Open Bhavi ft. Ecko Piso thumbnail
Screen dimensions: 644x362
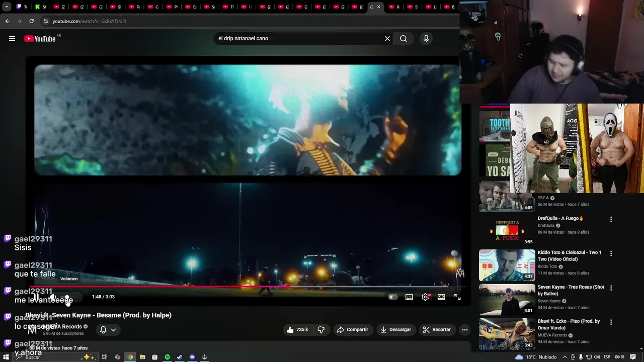(507, 333)
